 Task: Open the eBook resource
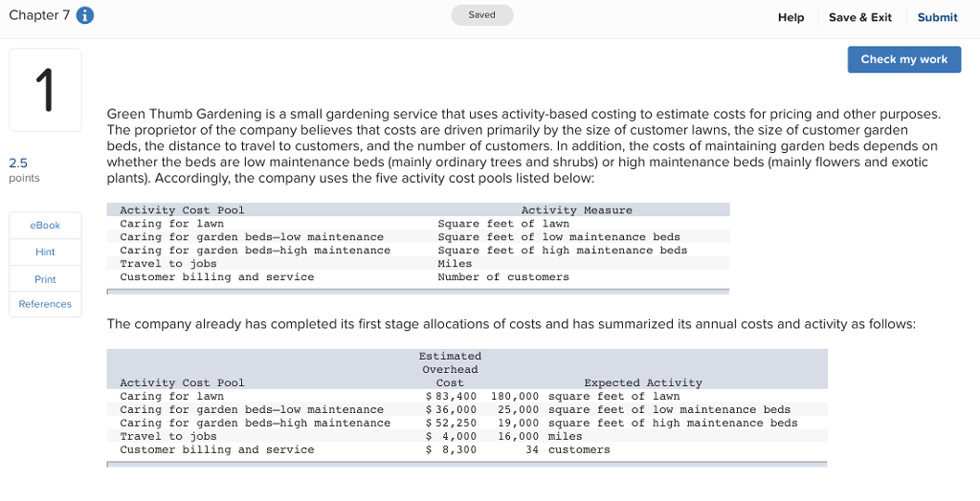[45, 225]
